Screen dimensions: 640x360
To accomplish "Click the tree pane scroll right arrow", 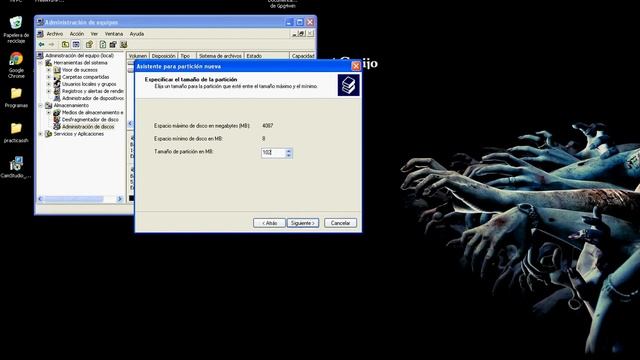I will coord(120,199).
